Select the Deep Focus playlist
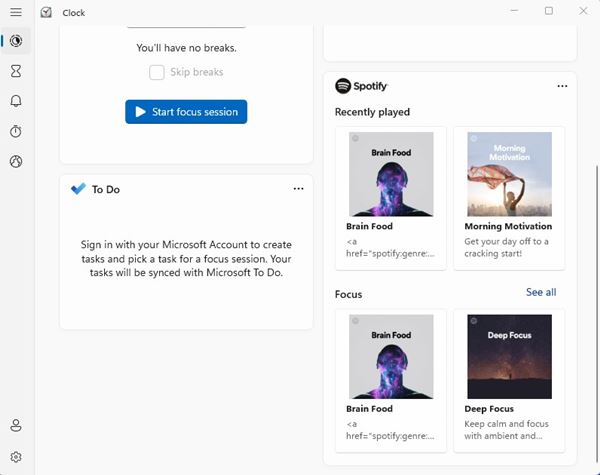The image size is (600, 475). coord(509,381)
